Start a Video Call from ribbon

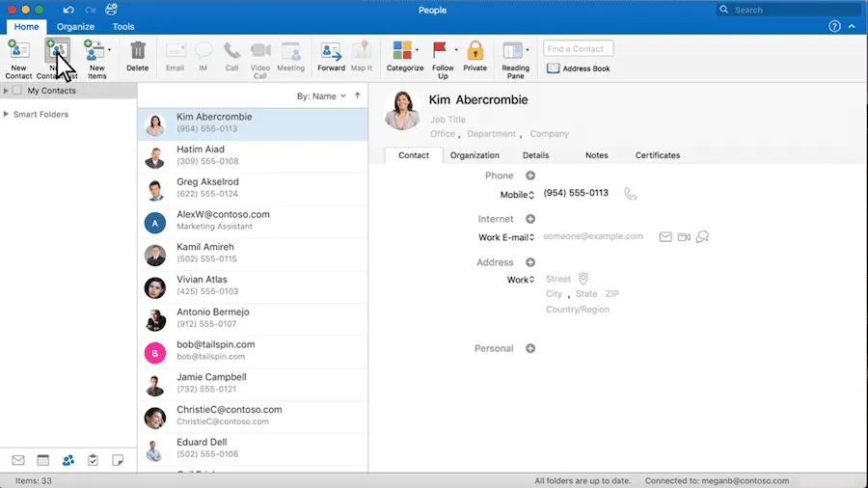click(260, 60)
